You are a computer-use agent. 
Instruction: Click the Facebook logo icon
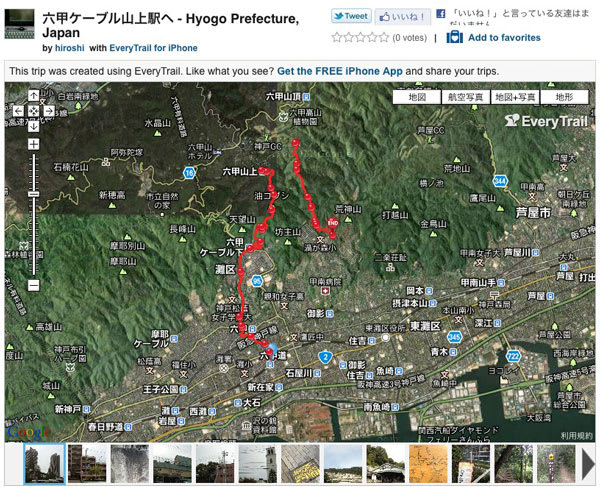tap(440, 14)
